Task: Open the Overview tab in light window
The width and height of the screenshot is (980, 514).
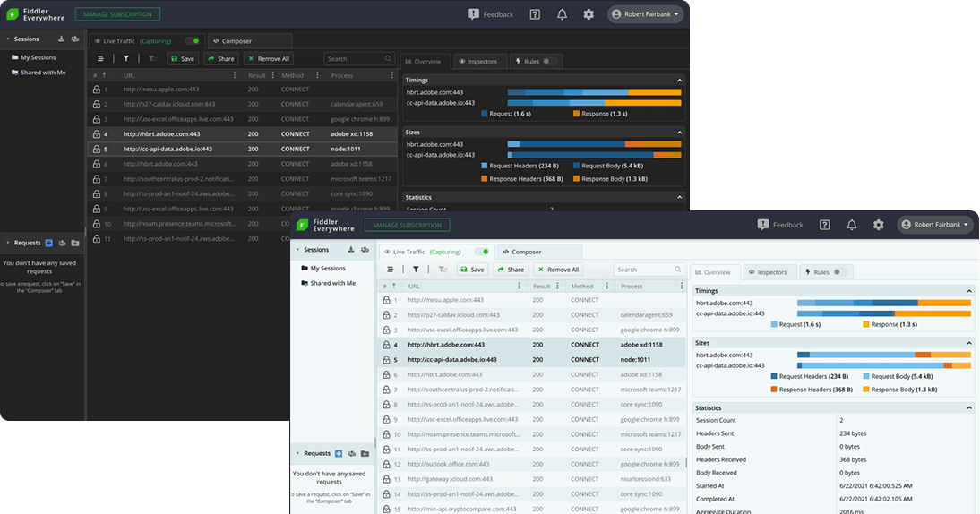Action: click(713, 271)
